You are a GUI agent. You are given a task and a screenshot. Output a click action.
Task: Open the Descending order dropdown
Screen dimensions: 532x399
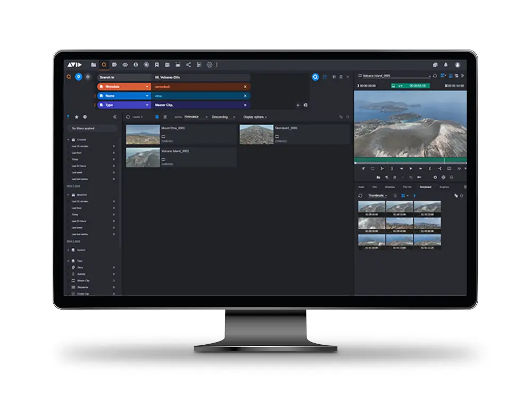point(223,117)
